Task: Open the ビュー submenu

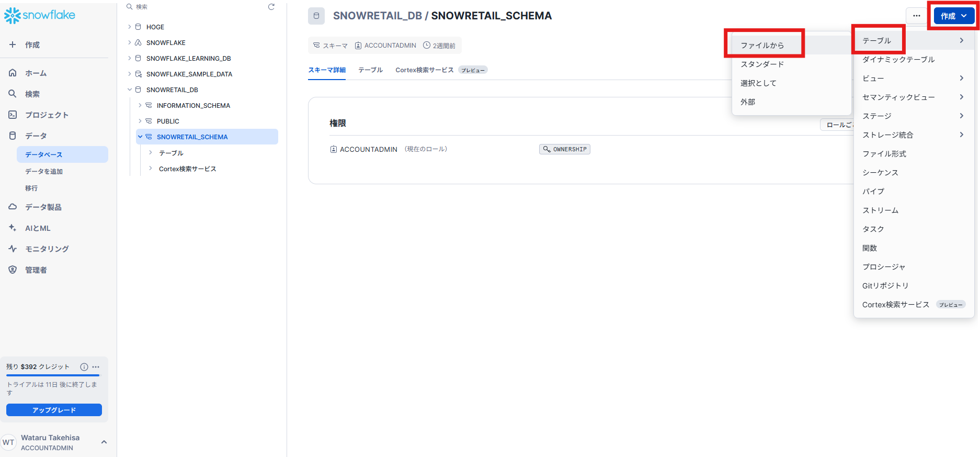Action: [x=914, y=78]
